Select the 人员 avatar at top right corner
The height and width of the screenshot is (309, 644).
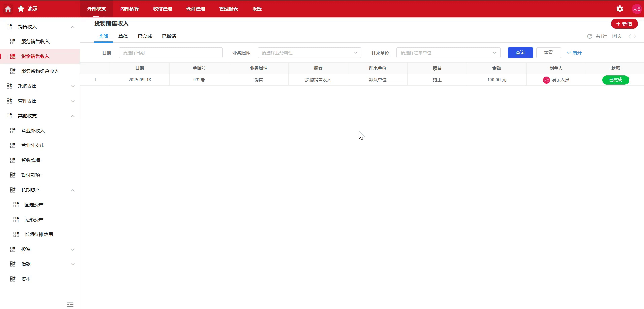637,9
